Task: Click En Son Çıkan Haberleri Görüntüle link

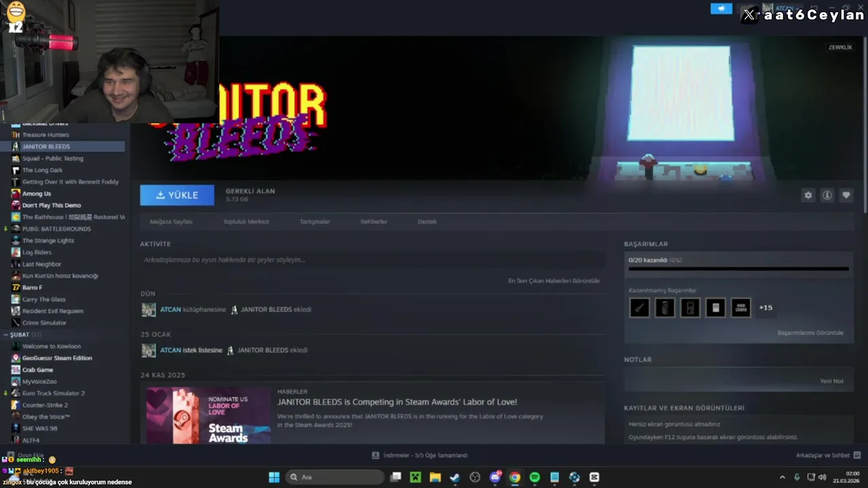Action: (553, 281)
